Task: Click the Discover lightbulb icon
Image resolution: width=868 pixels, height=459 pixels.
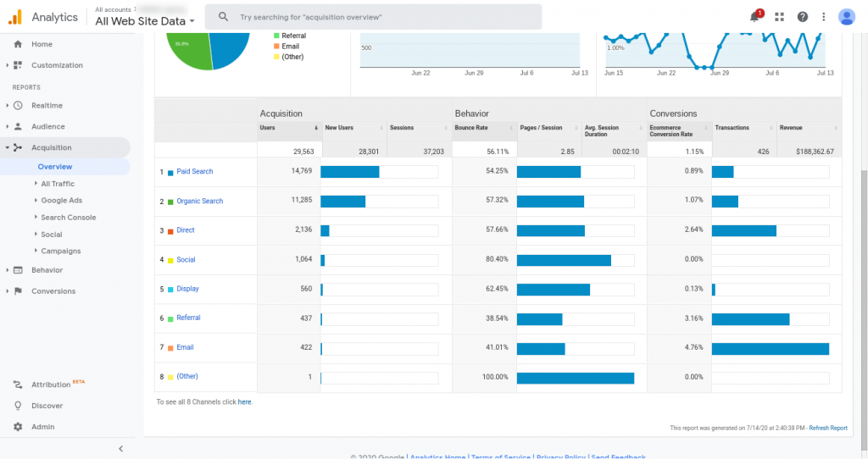Action: click(x=19, y=406)
